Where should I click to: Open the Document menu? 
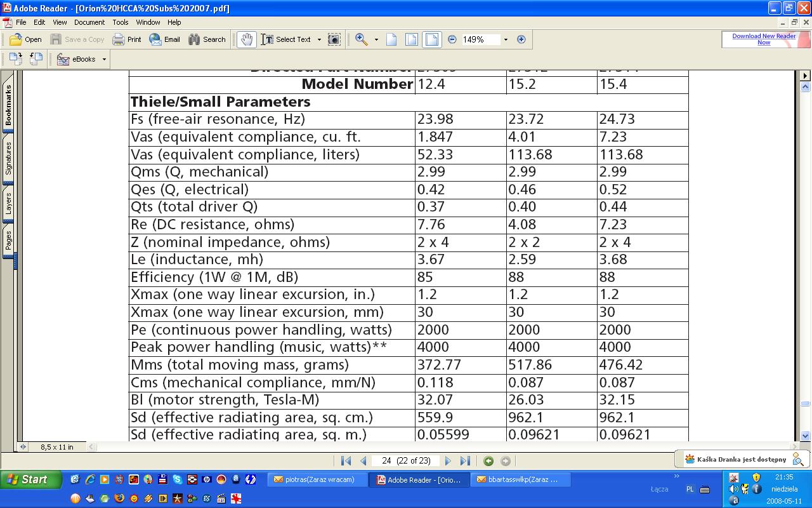tap(89, 22)
